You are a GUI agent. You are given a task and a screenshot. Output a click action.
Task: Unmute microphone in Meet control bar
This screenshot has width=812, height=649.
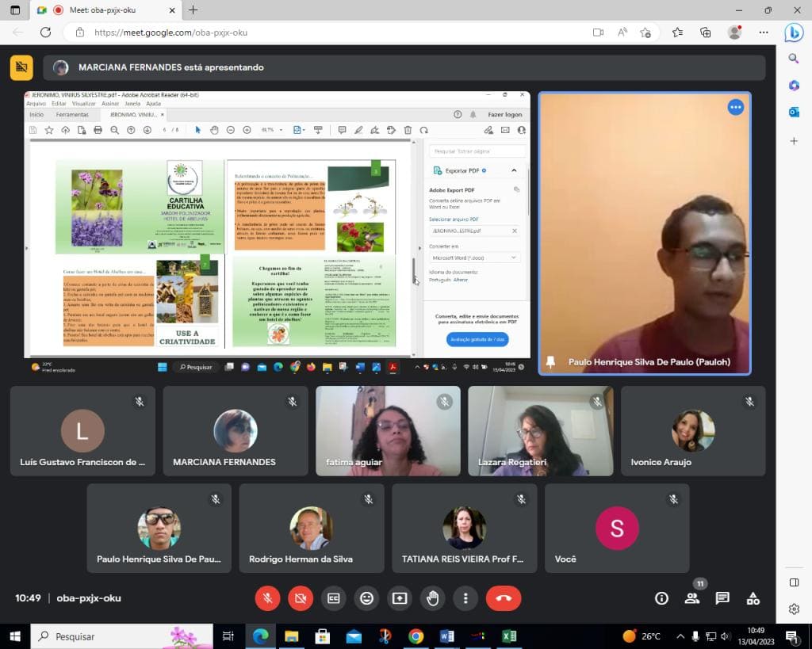click(268, 598)
